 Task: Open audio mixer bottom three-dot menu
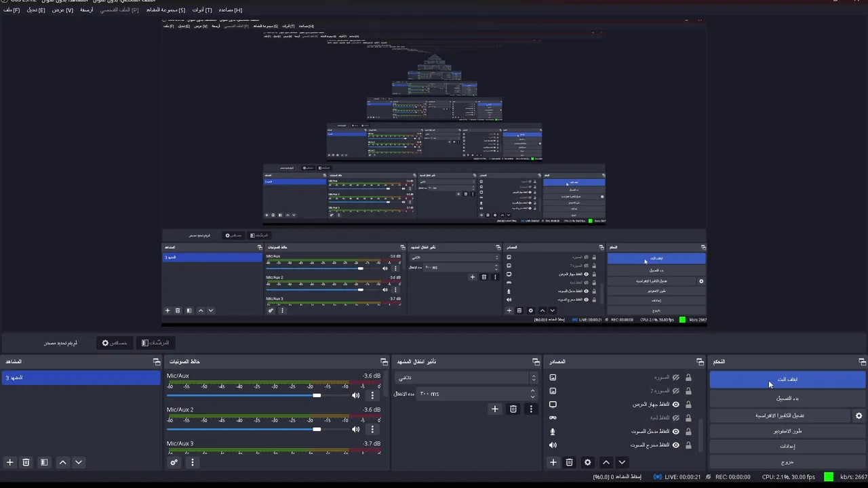coord(192,462)
